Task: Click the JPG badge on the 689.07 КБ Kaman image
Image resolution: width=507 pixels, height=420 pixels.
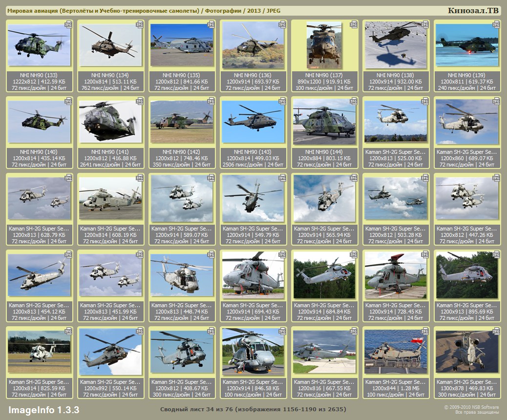Action: [496, 101]
